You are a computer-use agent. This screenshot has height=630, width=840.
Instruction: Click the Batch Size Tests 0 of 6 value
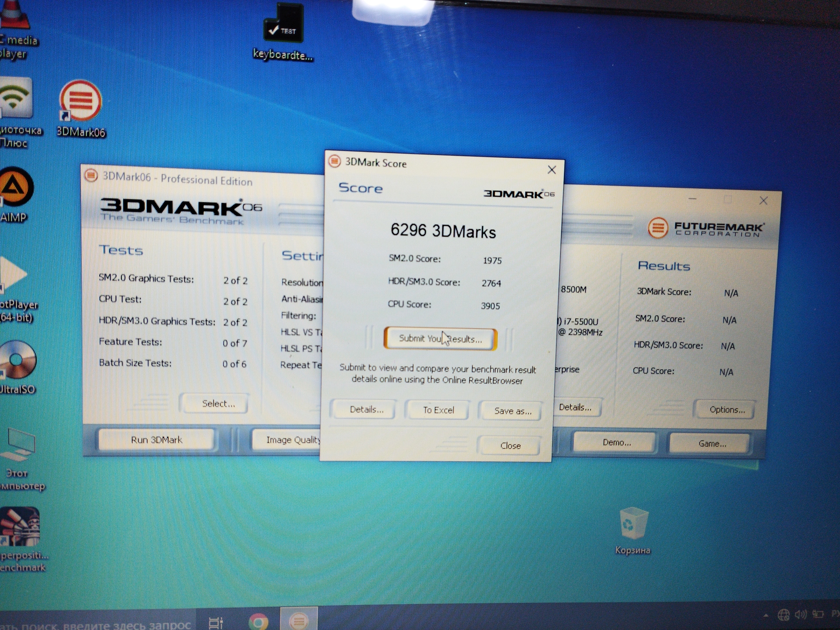tap(234, 364)
